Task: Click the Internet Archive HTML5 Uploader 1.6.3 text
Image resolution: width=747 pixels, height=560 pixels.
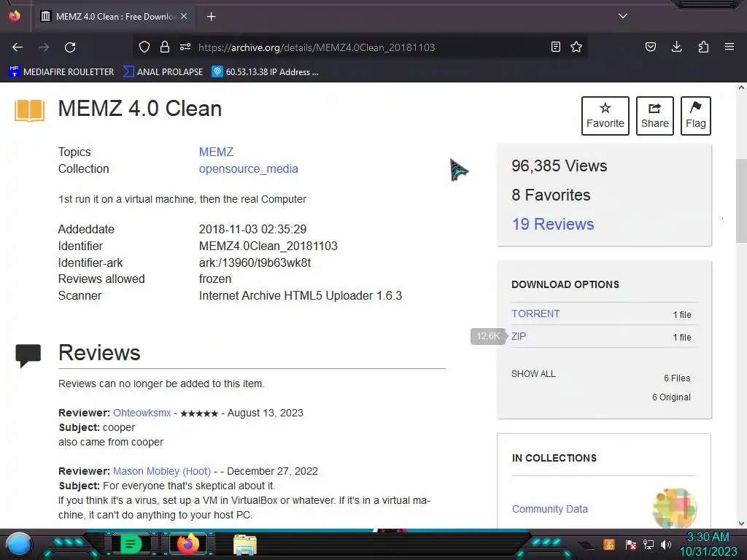Action: (300, 296)
